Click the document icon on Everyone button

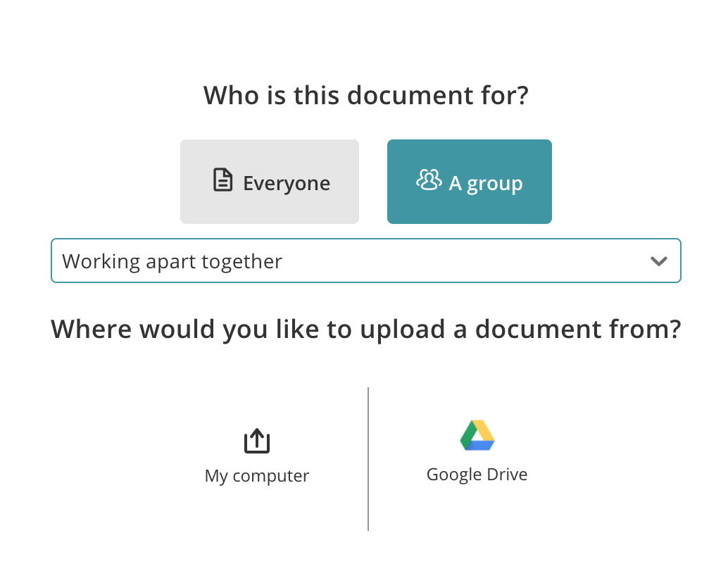pyautogui.click(x=223, y=180)
